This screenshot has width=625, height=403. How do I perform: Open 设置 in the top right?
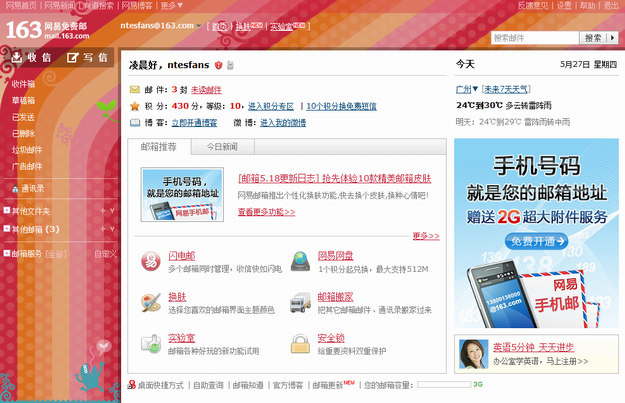pos(564,5)
